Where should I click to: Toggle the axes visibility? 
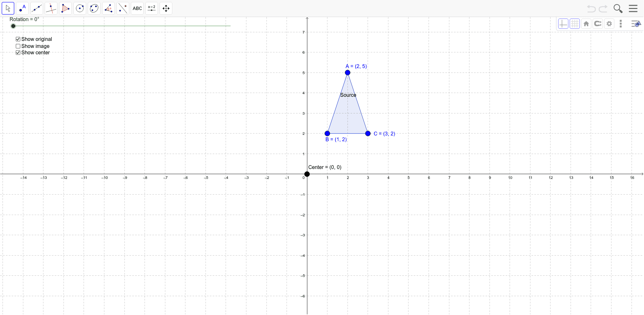click(563, 24)
